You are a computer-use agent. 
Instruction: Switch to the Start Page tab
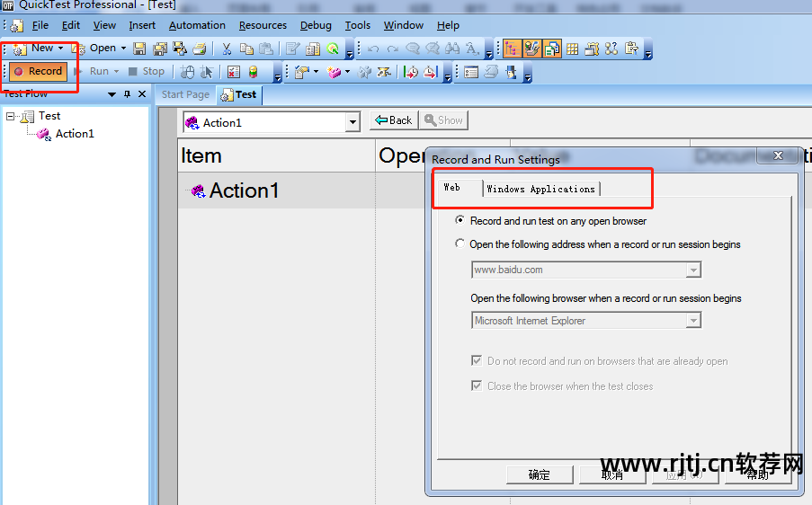[185, 94]
